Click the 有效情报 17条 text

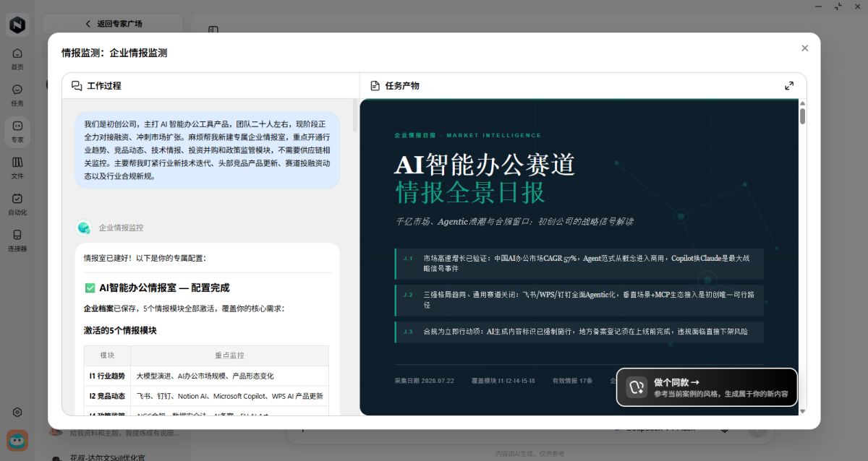coord(572,380)
